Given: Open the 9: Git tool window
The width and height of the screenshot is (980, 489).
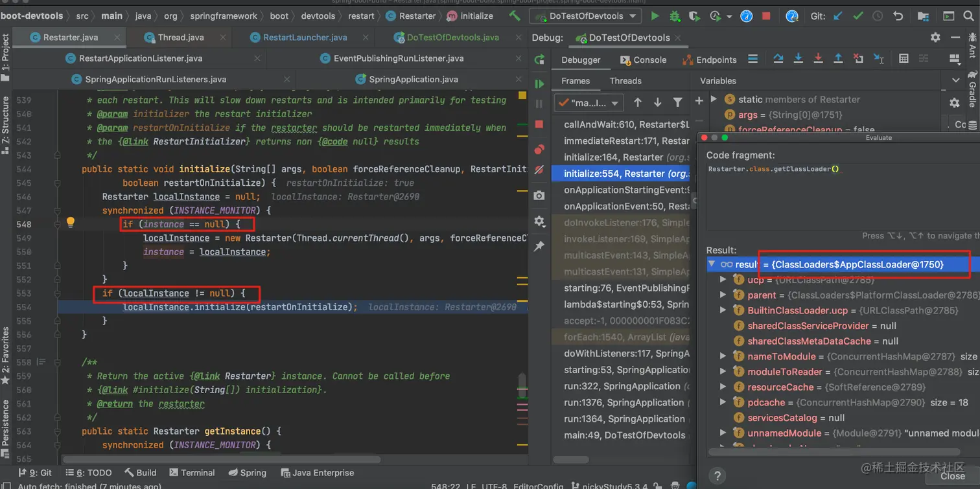Looking at the screenshot, I should click(x=36, y=473).
